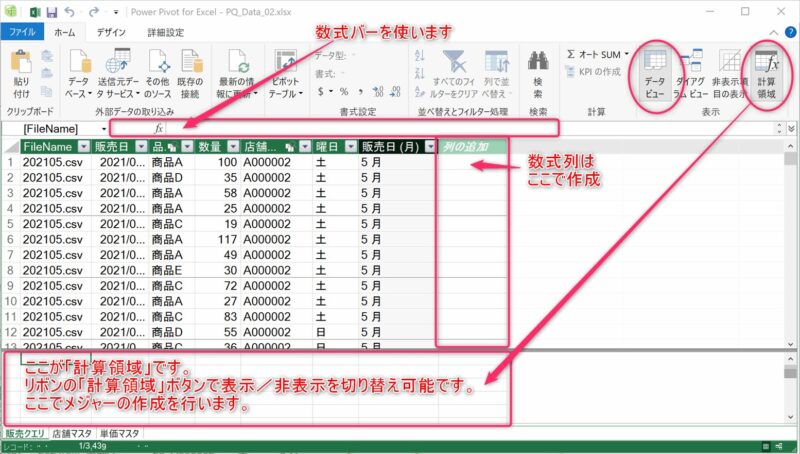
Task: Click sort by column (列で並べ替え)
Action: [x=496, y=74]
